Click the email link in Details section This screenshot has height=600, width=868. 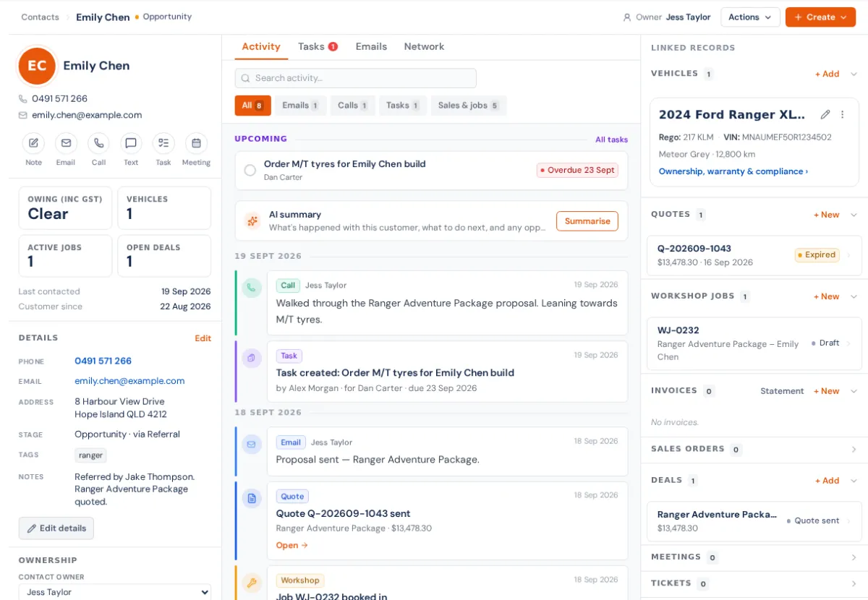[x=129, y=381]
